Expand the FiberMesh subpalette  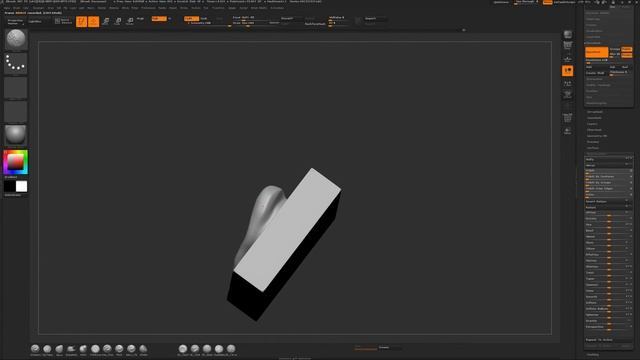[594, 130]
